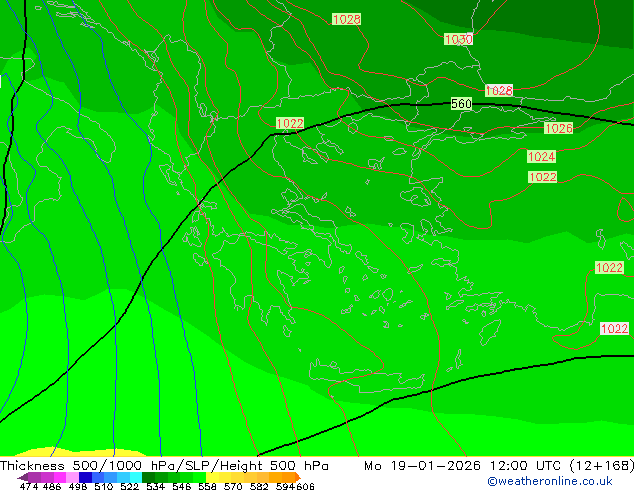Click the forecast offset '(12+168)' text
Viewport: 634px width, 490px height.
(602, 466)
